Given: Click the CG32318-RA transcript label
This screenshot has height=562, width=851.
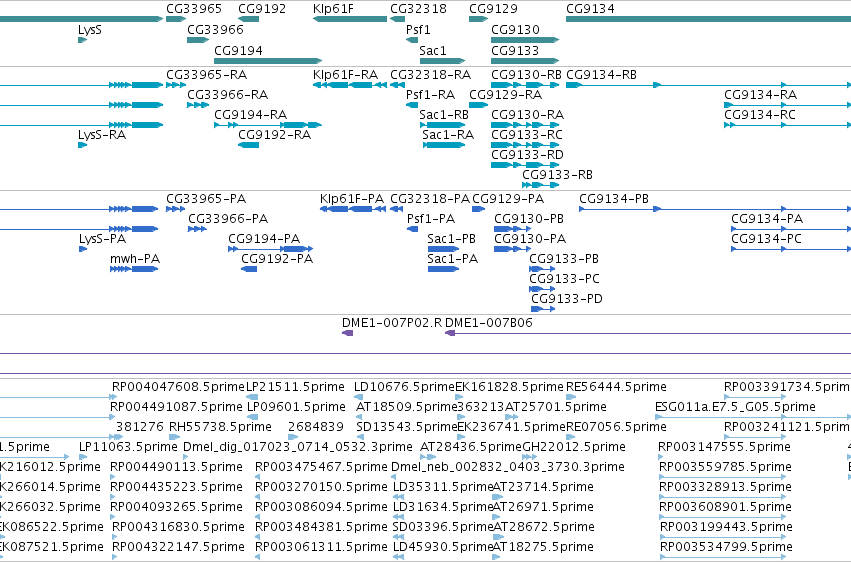Looking at the screenshot, I should [431, 74].
